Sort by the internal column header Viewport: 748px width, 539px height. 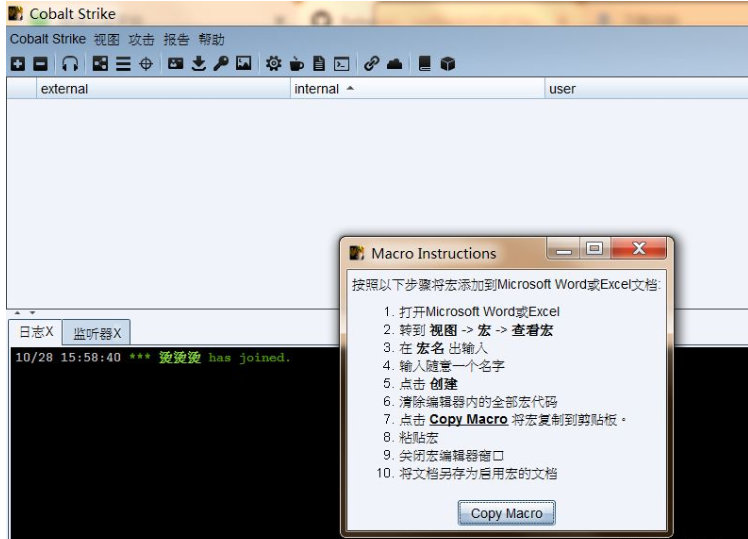point(417,89)
